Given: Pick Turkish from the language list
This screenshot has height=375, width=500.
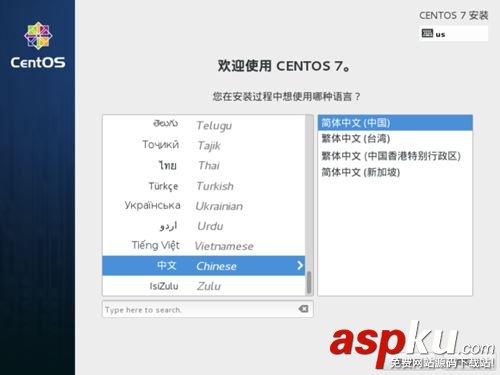Looking at the screenshot, I should click(204, 186).
